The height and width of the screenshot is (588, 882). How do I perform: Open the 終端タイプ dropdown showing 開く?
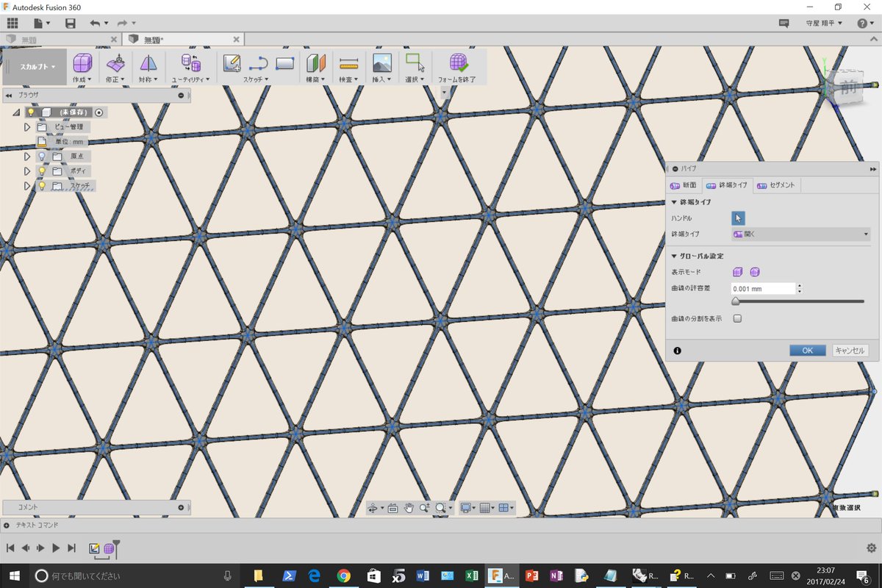801,234
